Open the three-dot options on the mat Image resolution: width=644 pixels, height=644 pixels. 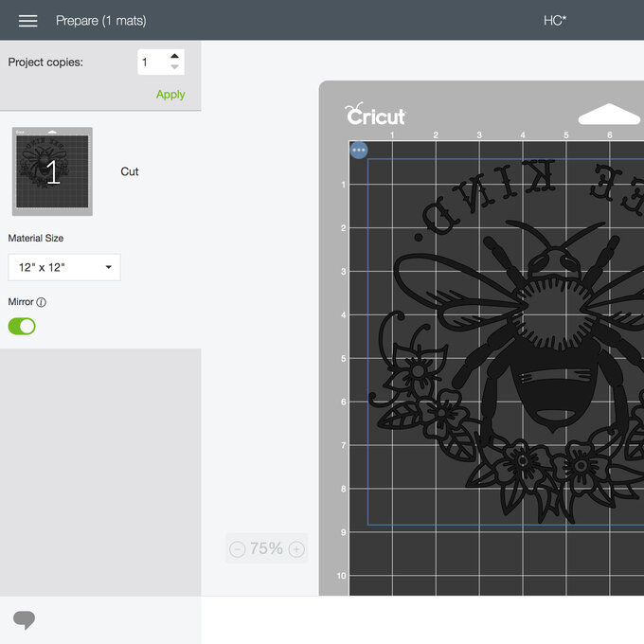pos(359,150)
